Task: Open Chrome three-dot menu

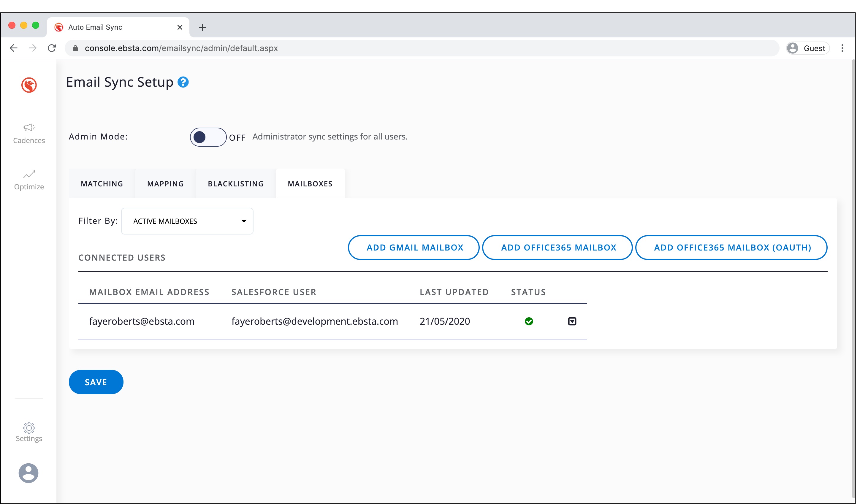Action: click(x=842, y=48)
